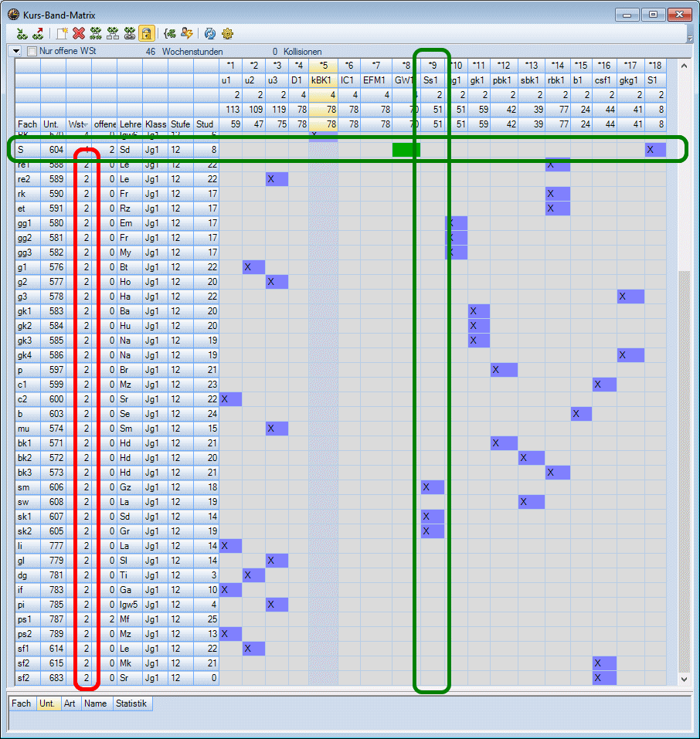The image size is (700, 739).
Task: Click the person with lightning bolt icon
Action: pos(187,33)
